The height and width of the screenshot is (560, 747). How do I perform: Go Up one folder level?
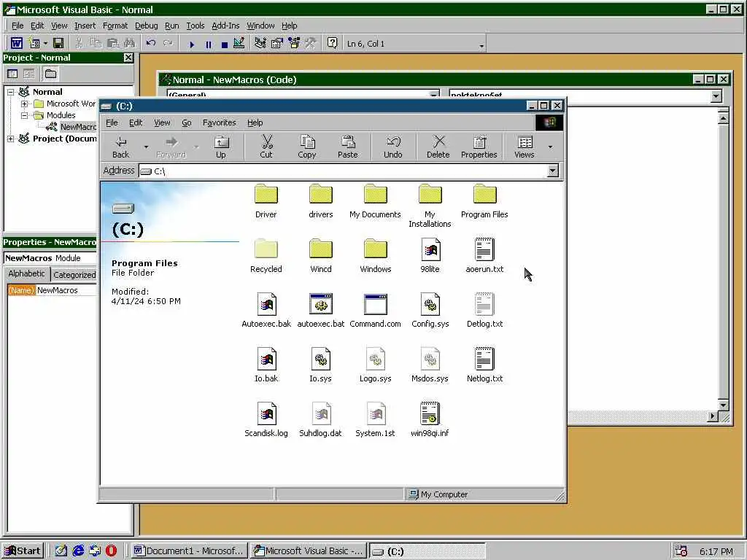pos(221,147)
